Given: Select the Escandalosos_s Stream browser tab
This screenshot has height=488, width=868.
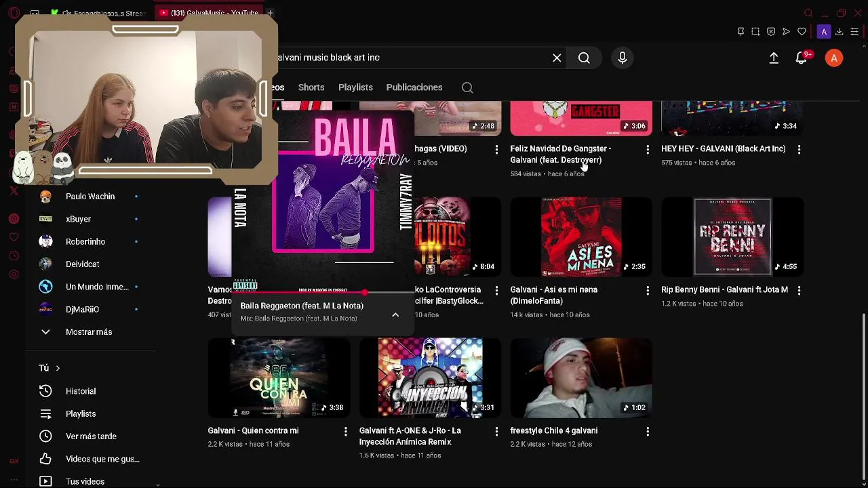Looking at the screenshot, I should [x=98, y=13].
